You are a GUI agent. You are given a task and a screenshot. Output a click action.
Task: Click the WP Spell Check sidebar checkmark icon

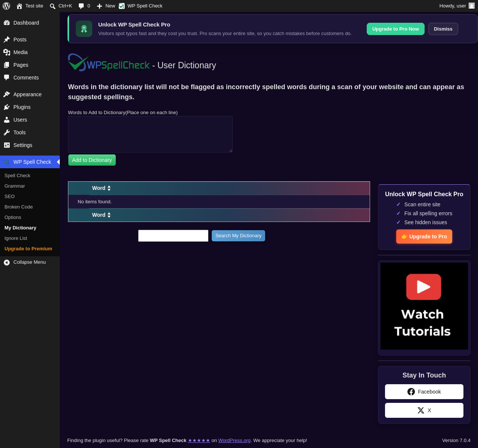click(x=7, y=162)
